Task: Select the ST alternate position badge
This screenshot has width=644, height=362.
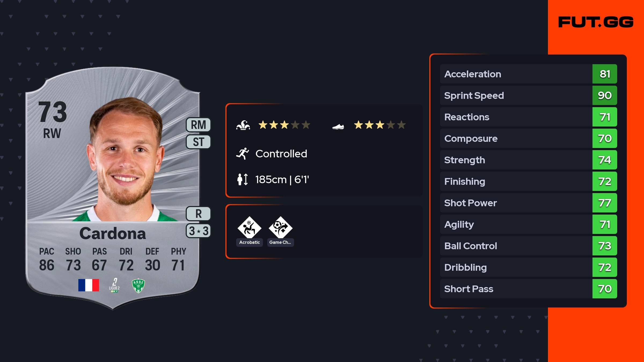Action: point(198,142)
